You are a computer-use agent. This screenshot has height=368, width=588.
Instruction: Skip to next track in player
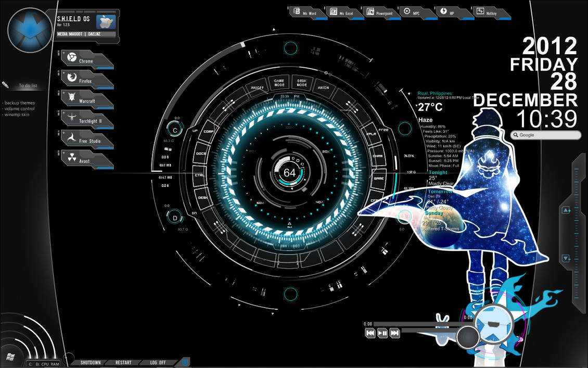coord(394,333)
